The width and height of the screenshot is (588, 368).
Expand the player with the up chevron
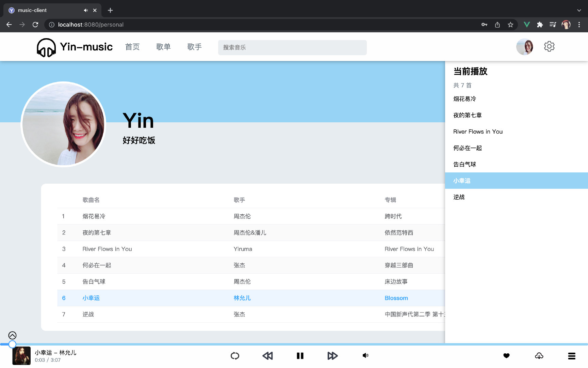pos(12,335)
